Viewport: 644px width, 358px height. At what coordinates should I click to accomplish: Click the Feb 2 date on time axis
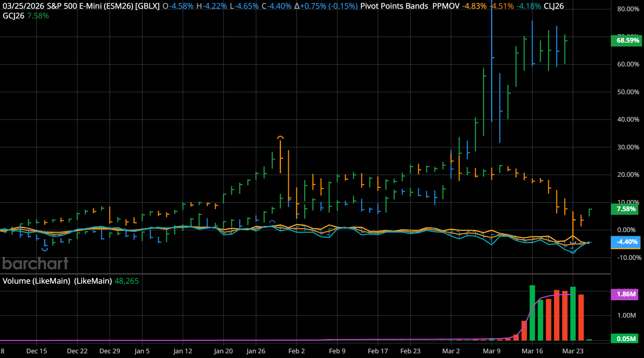tap(297, 351)
